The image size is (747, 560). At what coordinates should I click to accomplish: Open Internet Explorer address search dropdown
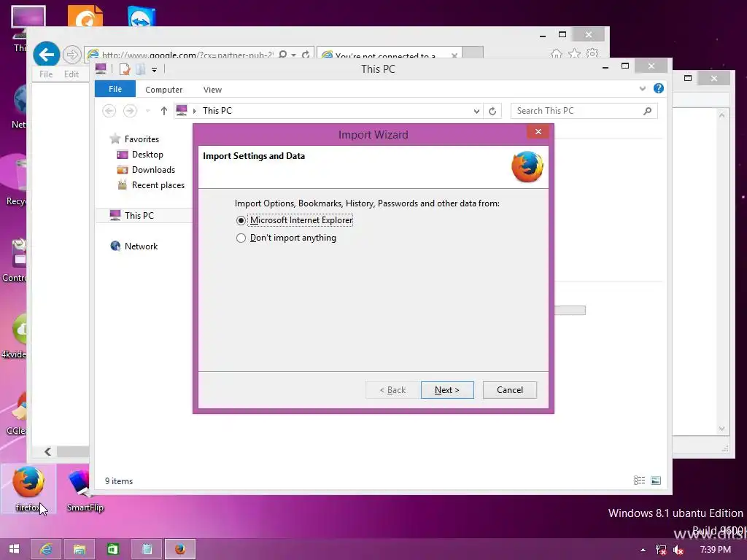[293, 55]
